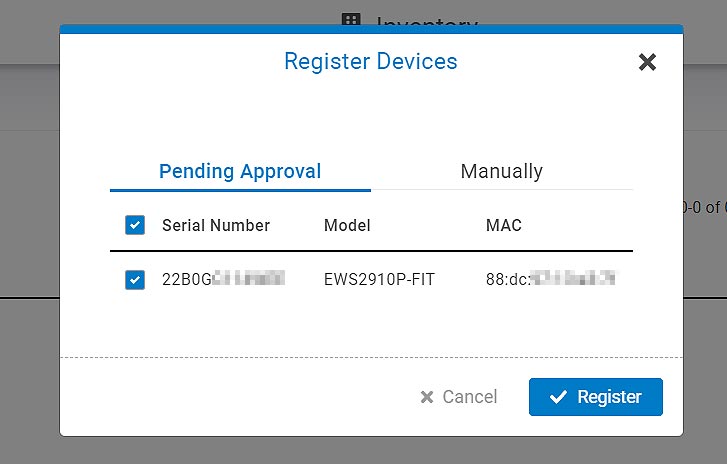Toggle the select-all checkbox in header row
Screen dimensions: 727x464
click(135, 225)
